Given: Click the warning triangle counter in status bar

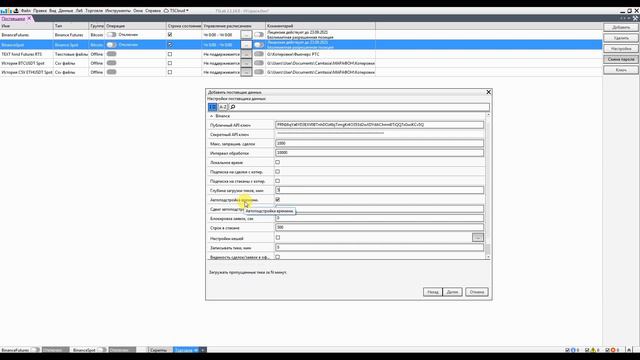Looking at the screenshot, I should 595,350.
